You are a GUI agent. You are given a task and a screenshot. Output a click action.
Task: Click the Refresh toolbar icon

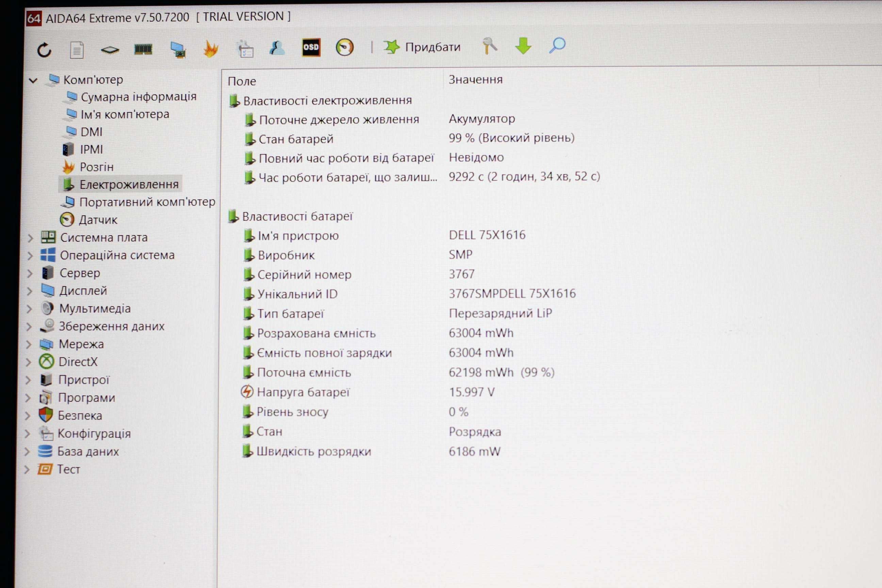pyautogui.click(x=44, y=50)
